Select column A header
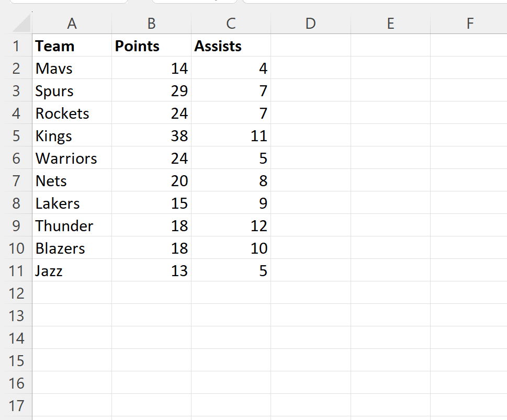The image size is (507, 420). pyautogui.click(x=72, y=24)
